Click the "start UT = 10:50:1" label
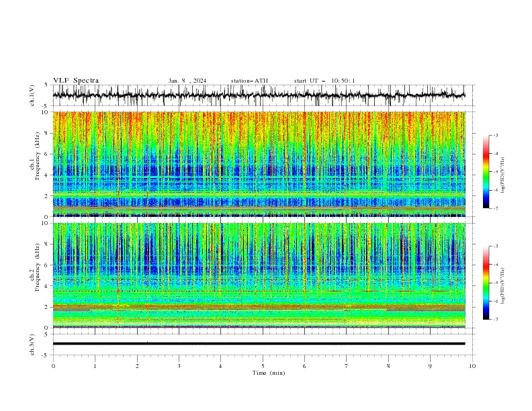Viewport: 532px width, 411px height. click(324, 81)
